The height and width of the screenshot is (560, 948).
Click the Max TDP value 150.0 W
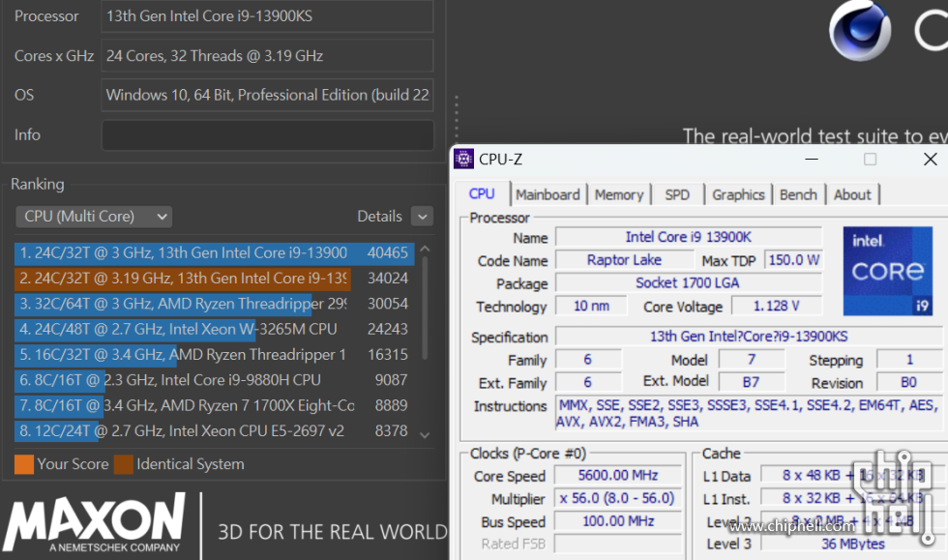tap(794, 260)
